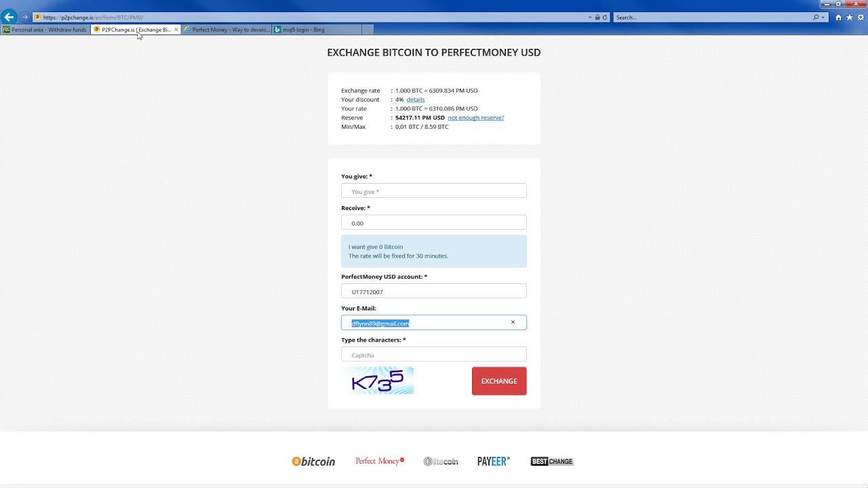868x488 pixels.
Task: Click the browser forward arrow button
Action: (24, 17)
